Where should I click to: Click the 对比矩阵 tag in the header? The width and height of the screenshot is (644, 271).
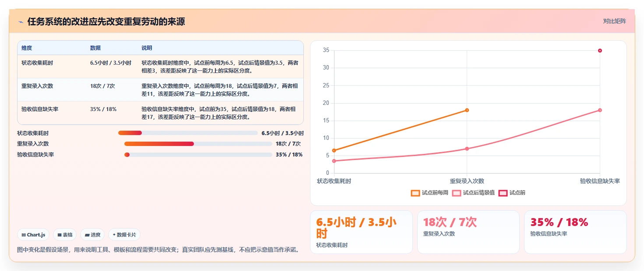(614, 21)
